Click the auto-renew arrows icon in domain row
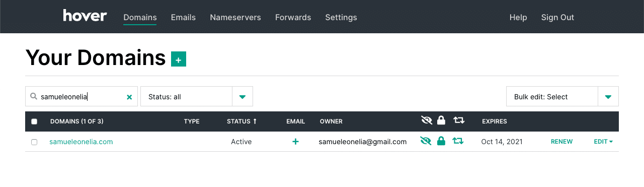This screenshot has width=644, height=187. [x=458, y=142]
